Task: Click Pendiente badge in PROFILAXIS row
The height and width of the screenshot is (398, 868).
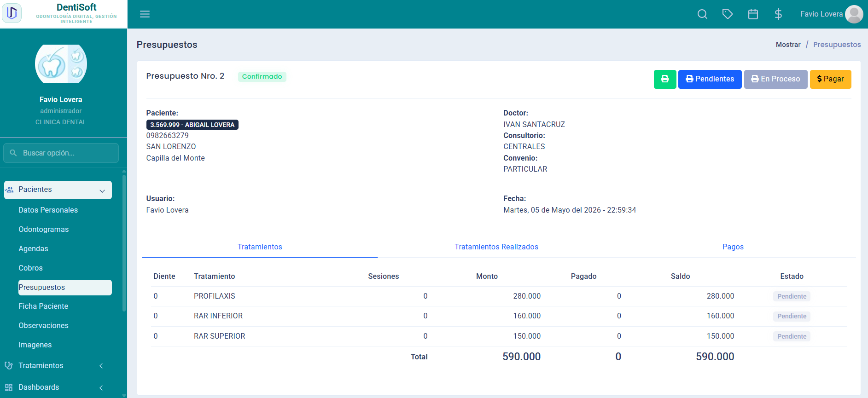Action: pyautogui.click(x=792, y=296)
